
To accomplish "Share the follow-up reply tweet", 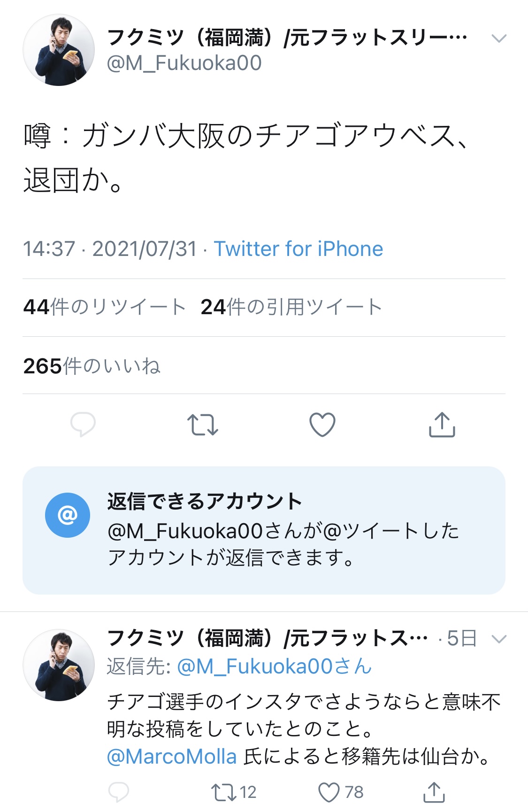I will click(x=434, y=792).
